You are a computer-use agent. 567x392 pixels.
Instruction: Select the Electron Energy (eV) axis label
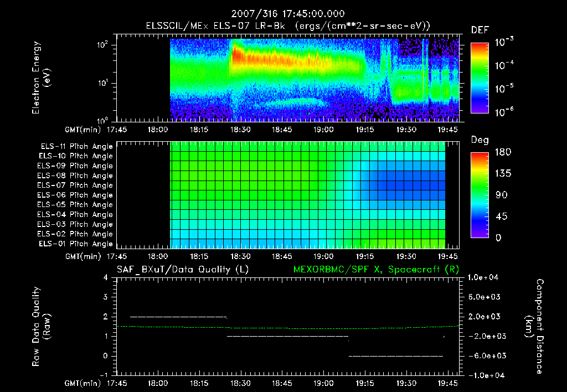[x=41, y=78]
